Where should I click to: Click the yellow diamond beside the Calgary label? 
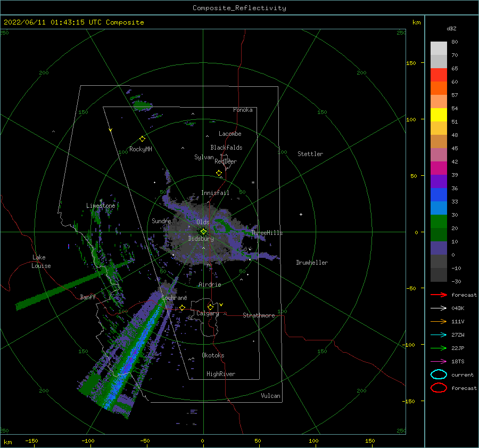click(x=210, y=307)
